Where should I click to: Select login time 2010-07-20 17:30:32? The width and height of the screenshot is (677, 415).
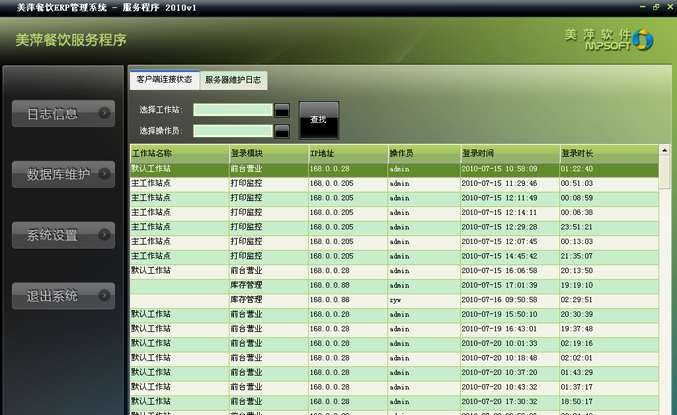499,402
